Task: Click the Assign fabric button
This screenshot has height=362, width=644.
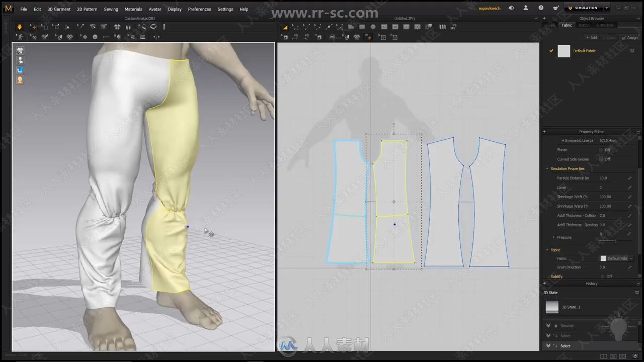Action: [630, 38]
